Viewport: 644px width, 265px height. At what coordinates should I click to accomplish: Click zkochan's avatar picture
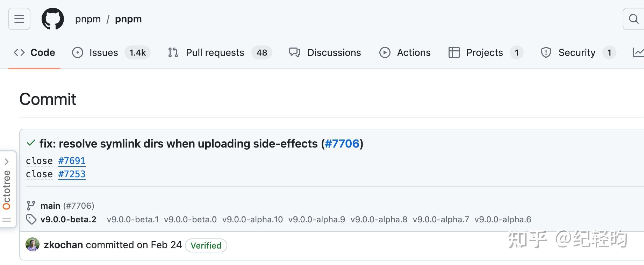click(33, 245)
